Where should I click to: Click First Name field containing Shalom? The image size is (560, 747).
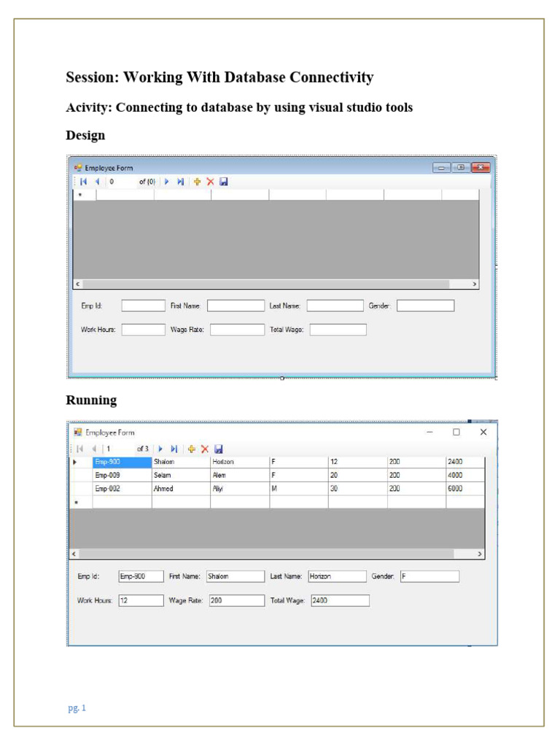click(x=236, y=576)
